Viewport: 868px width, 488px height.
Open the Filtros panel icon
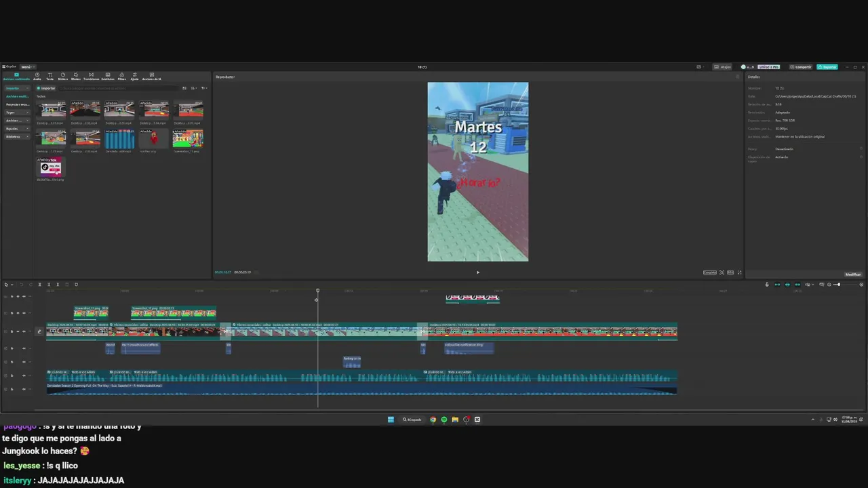click(121, 76)
